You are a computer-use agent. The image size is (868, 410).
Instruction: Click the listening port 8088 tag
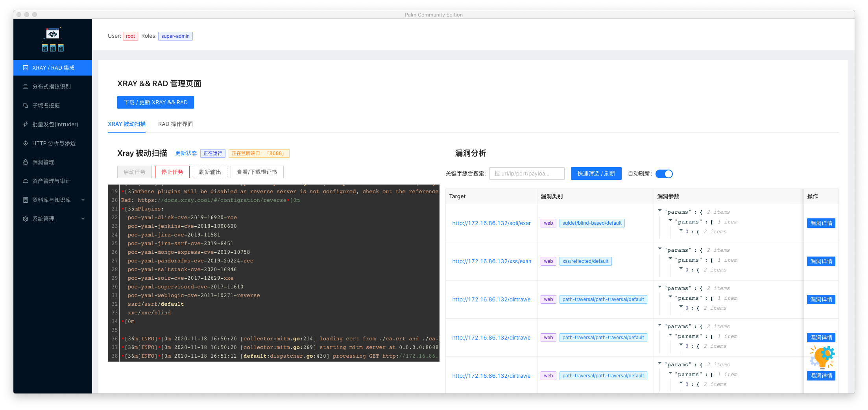tap(259, 153)
